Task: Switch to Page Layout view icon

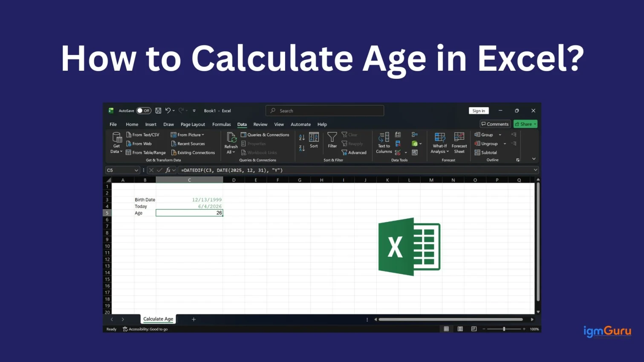Action: 460,329
